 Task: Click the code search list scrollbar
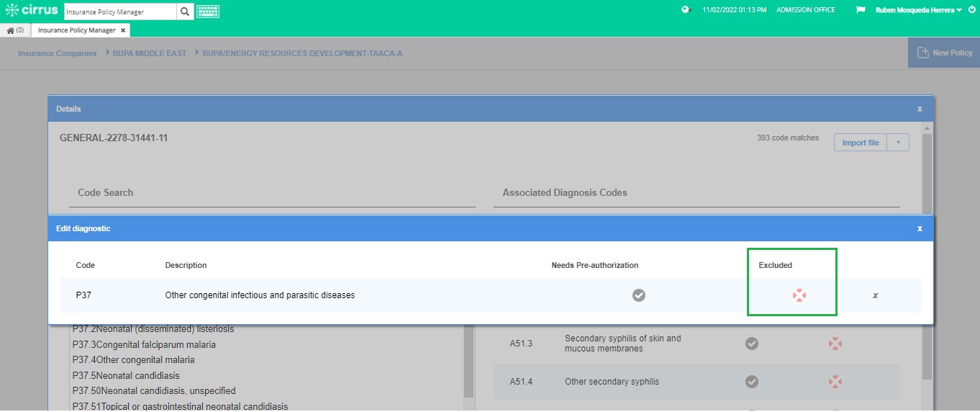pos(469,360)
